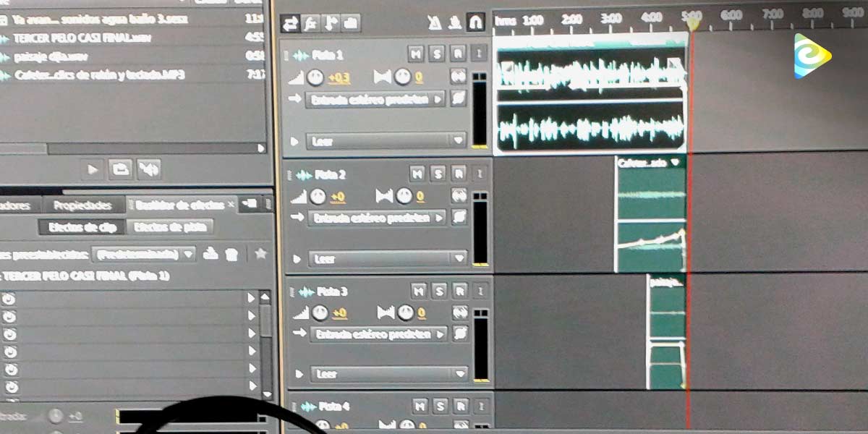Viewport: 868px width, 434px height.
Task: Toggle auto-play speaker icon in files panel
Action: coord(148,169)
